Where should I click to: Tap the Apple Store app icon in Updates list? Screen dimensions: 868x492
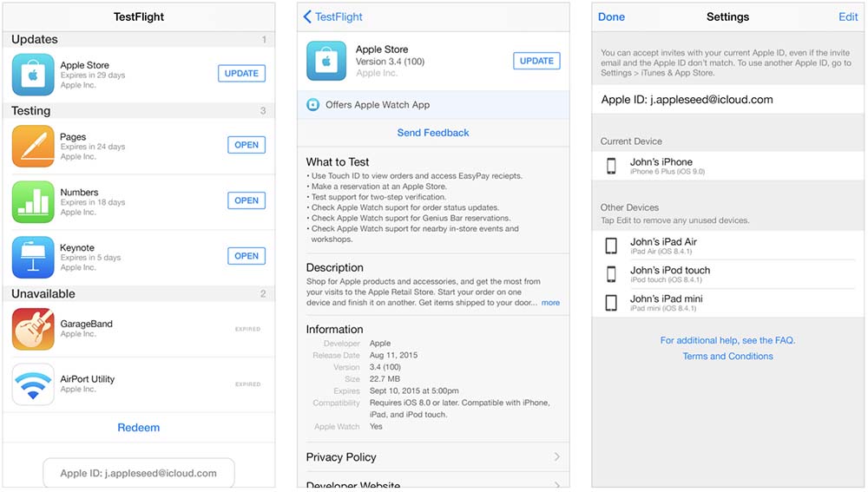click(33, 75)
